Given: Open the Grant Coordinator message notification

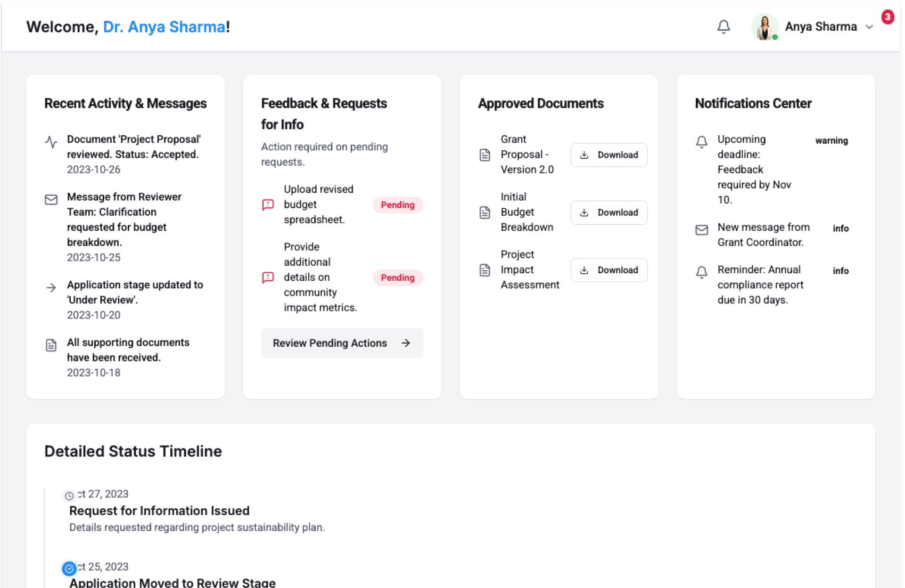Looking at the screenshot, I should 763,235.
